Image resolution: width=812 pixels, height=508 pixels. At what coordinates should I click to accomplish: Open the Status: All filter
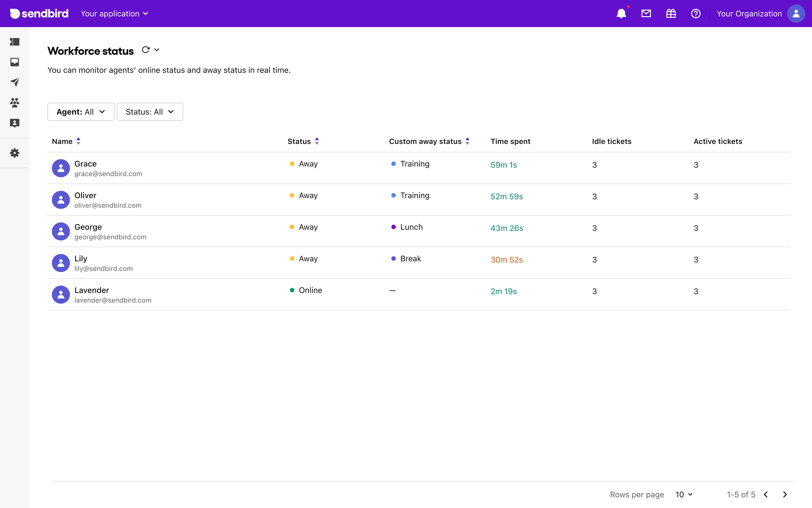(x=150, y=112)
